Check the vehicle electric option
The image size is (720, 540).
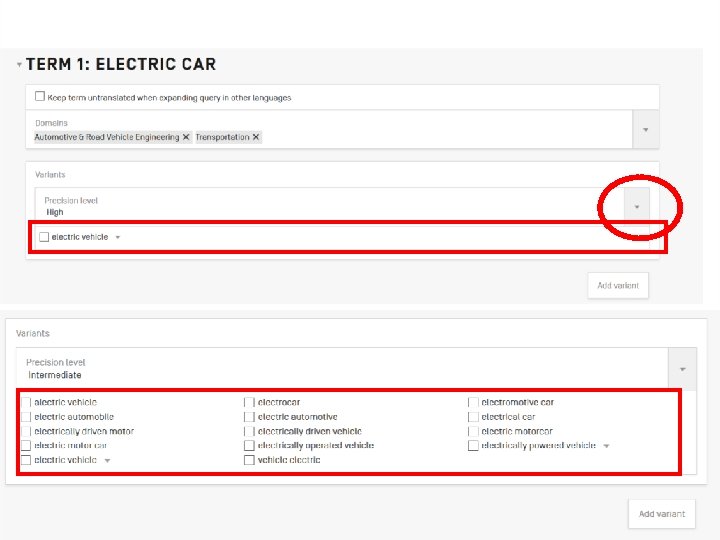pyautogui.click(x=249, y=460)
